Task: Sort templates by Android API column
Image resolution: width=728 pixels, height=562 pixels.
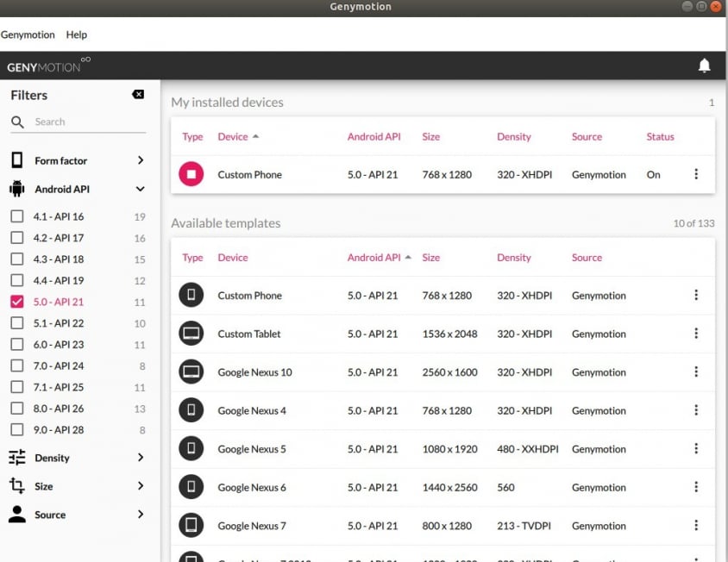Action: (x=373, y=258)
